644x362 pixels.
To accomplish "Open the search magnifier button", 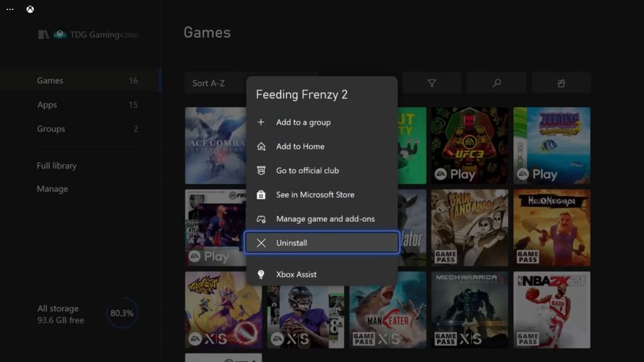I will (x=497, y=84).
